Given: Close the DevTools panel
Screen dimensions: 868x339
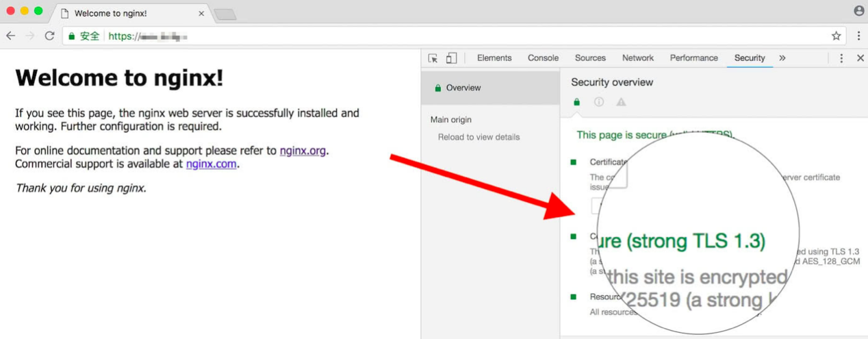Looking at the screenshot, I should pyautogui.click(x=860, y=58).
